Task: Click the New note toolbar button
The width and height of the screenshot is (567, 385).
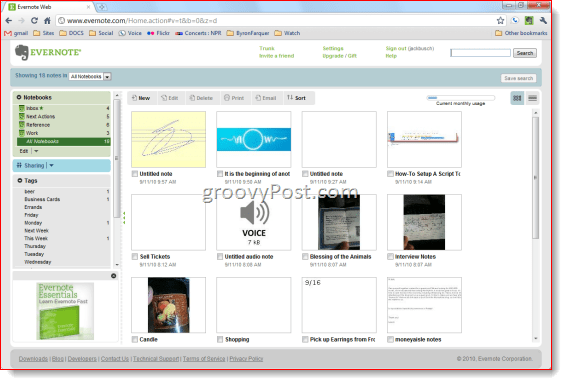Action: [x=141, y=98]
